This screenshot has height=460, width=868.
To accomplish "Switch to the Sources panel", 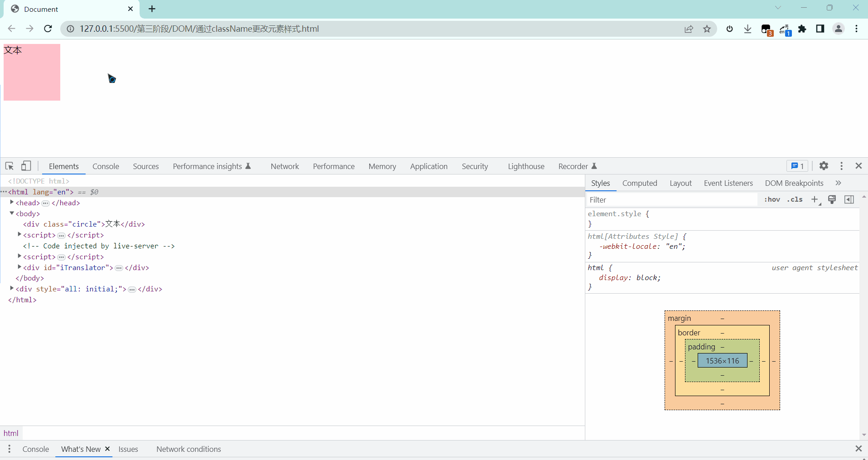I will (x=146, y=166).
